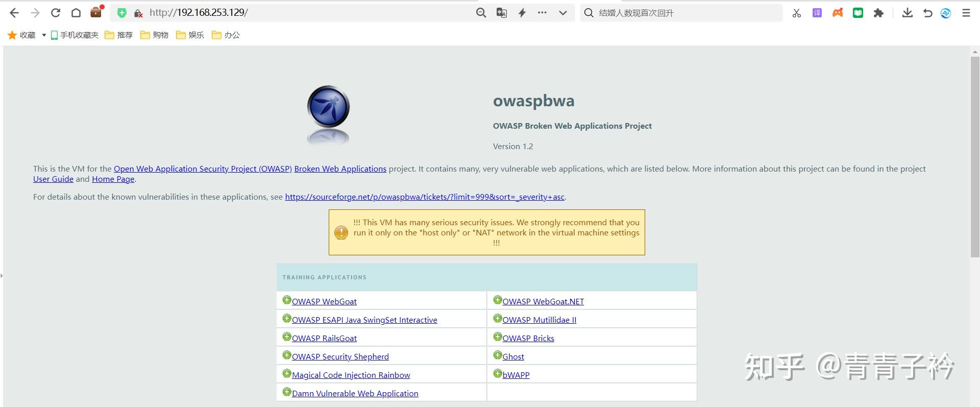Viewport: 980px width, 407px height.
Task: Click the green shield security icon
Action: coord(121,13)
